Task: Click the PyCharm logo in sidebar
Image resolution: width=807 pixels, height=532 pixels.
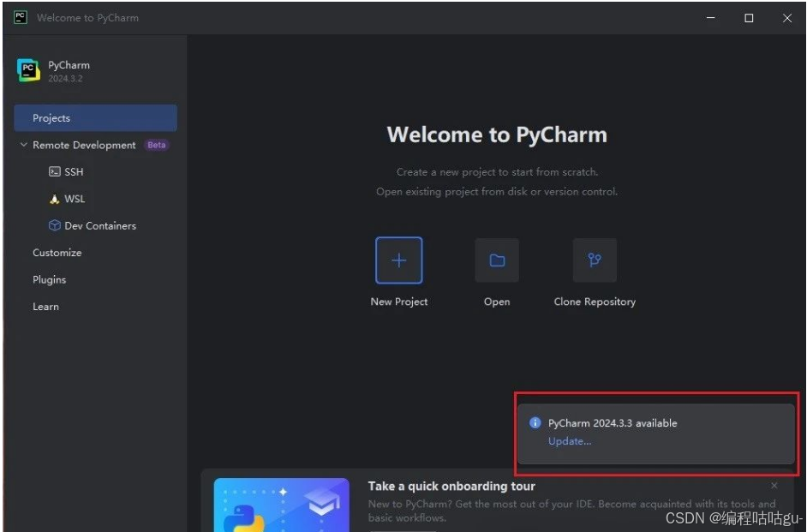Action: (x=28, y=70)
